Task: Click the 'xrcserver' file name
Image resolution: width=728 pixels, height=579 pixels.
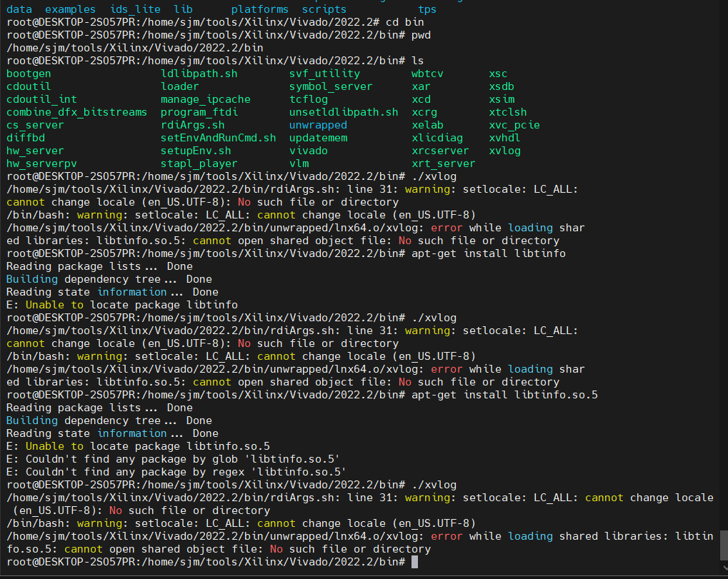Action: click(x=440, y=151)
